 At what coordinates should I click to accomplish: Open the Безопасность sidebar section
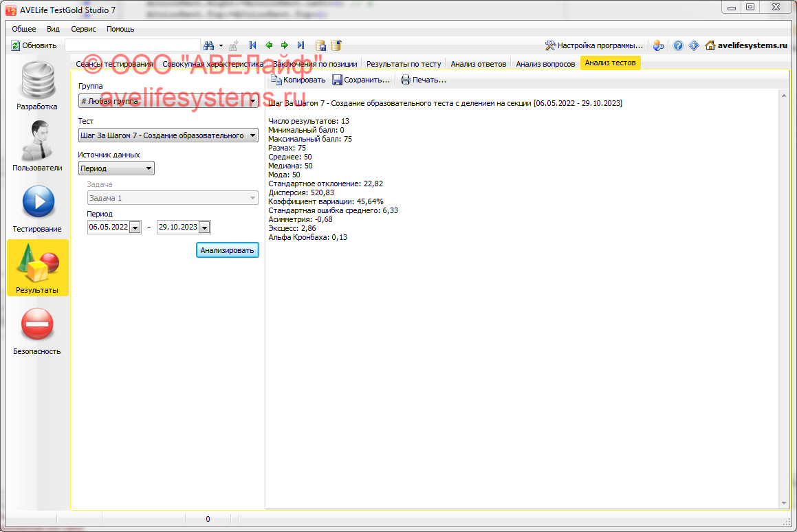(x=38, y=330)
